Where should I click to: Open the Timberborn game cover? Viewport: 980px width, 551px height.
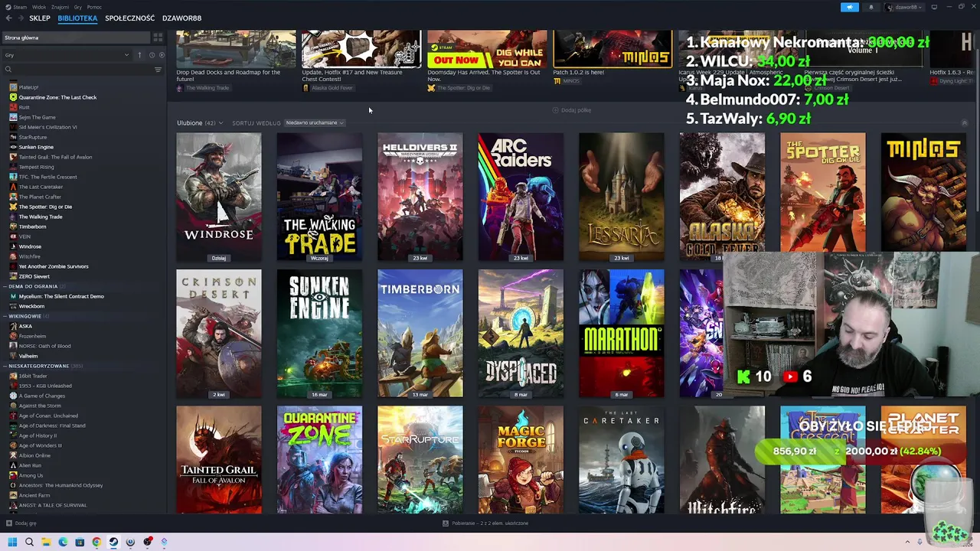tap(420, 333)
